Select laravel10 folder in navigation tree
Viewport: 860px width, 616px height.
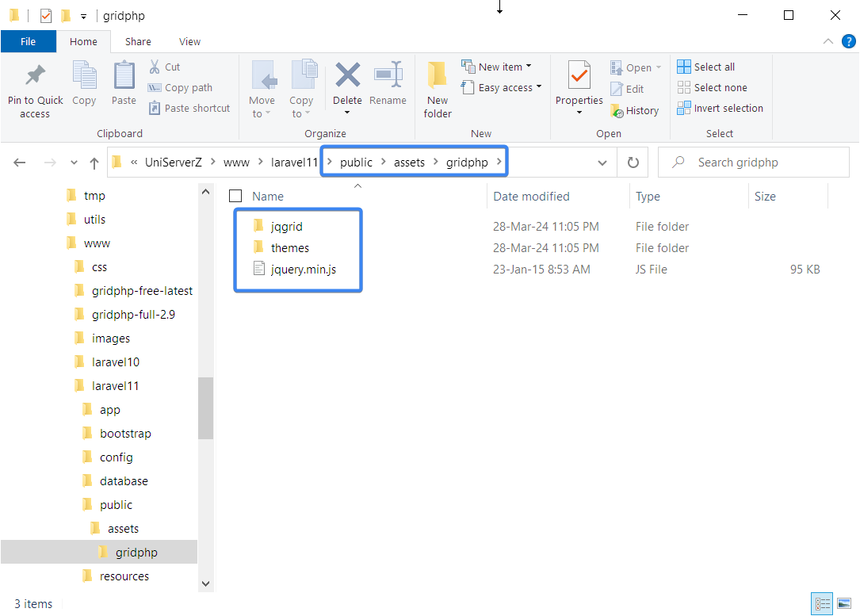116,362
